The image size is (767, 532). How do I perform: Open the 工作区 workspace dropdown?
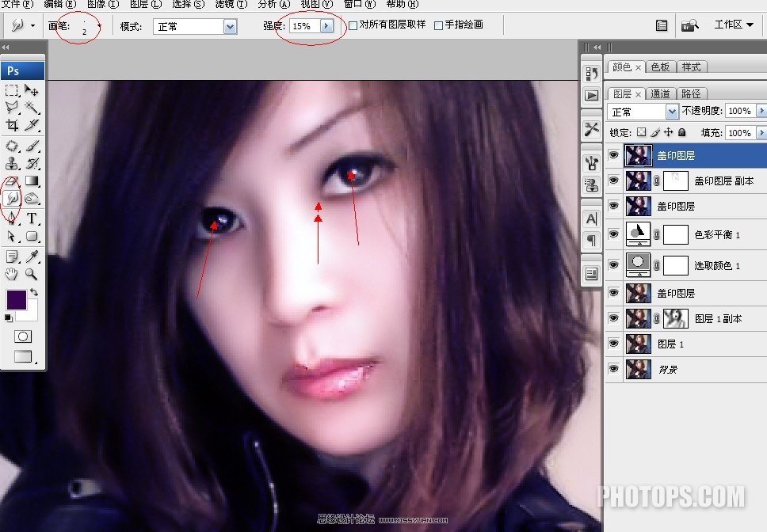pyautogui.click(x=734, y=25)
